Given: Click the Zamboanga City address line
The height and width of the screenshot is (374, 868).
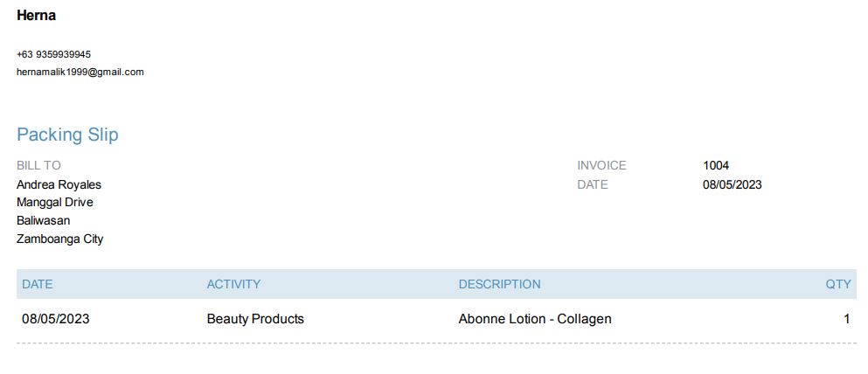Looking at the screenshot, I should 59,239.
